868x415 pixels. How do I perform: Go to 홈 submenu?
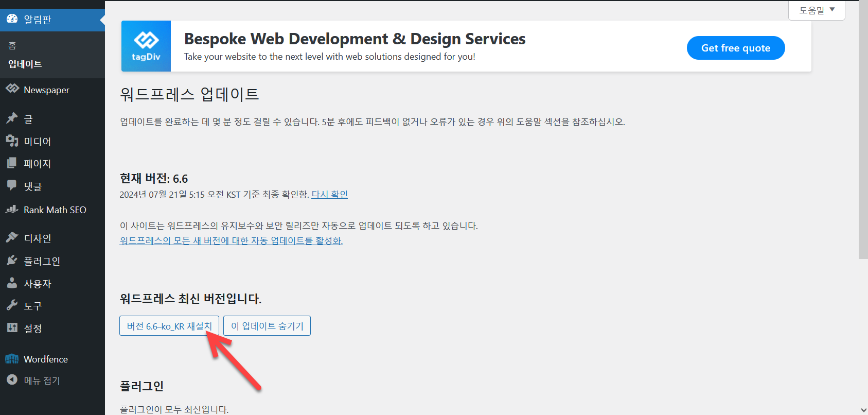point(12,46)
